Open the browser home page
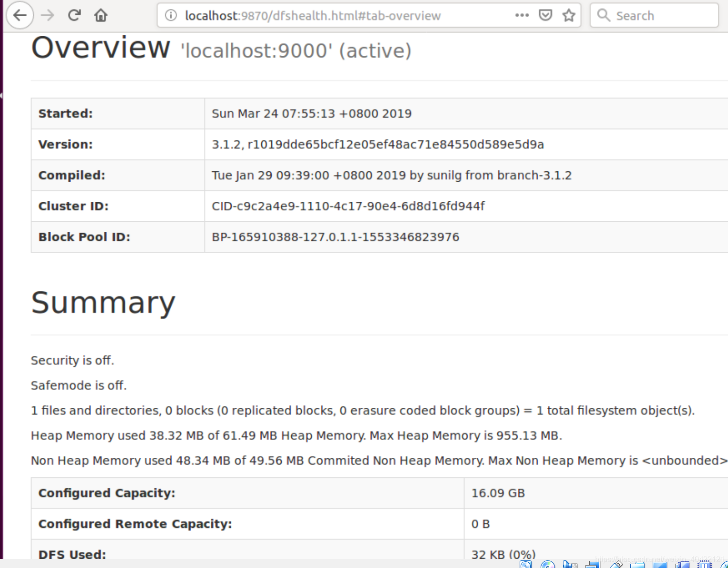This screenshot has width=728, height=568. pyautogui.click(x=101, y=15)
